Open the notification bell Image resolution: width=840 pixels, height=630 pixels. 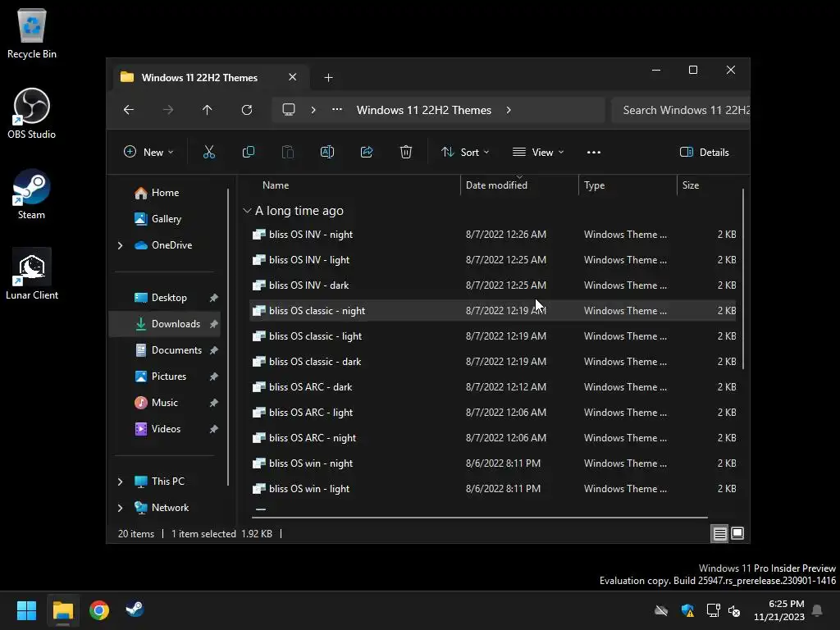click(x=817, y=610)
